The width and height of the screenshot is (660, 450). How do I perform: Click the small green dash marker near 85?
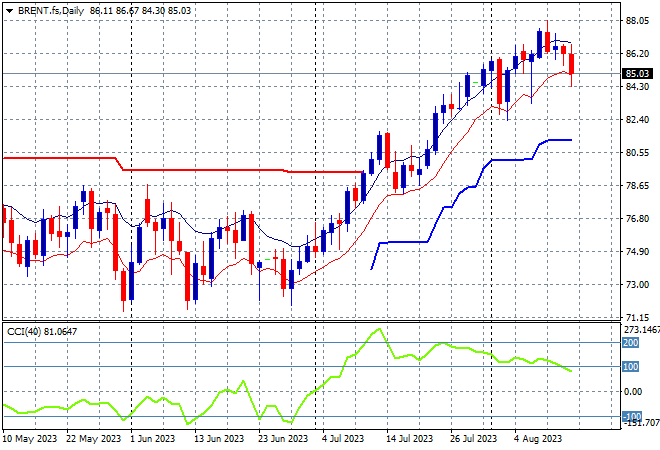[x=476, y=83]
